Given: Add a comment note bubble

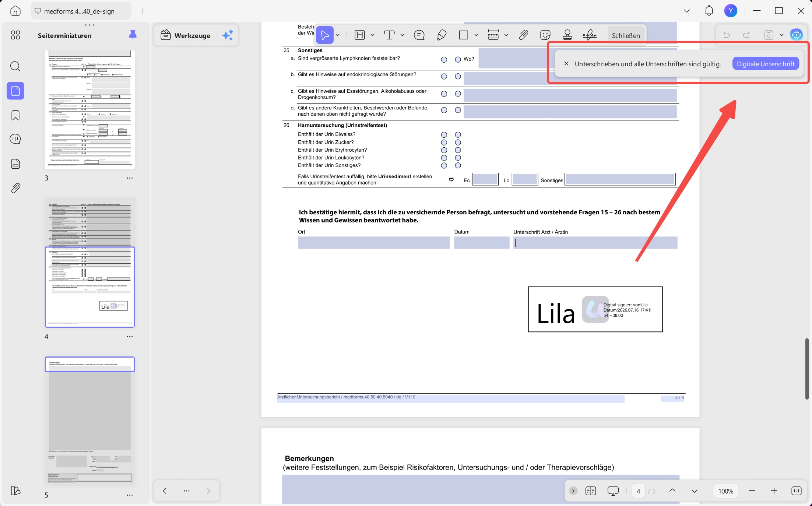Looking at the screenshot, I should [x=419, y=35].
